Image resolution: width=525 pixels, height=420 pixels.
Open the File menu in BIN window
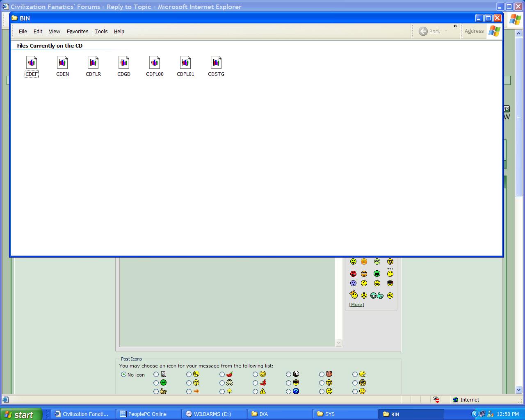23,31
